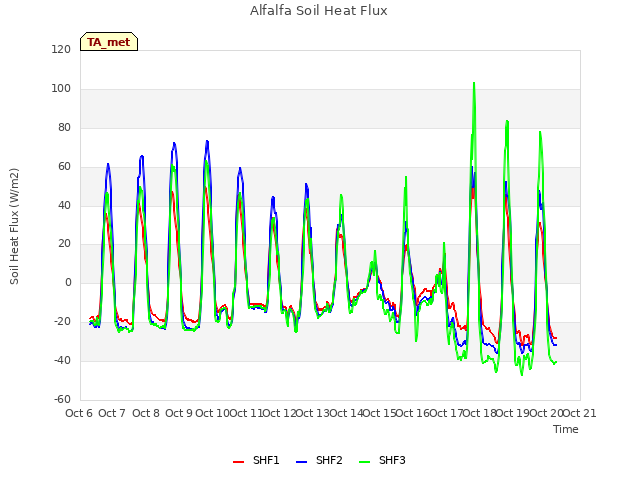
Task: Click the Oct 21 x-axis tick label
Action: [x=580, y=413]
